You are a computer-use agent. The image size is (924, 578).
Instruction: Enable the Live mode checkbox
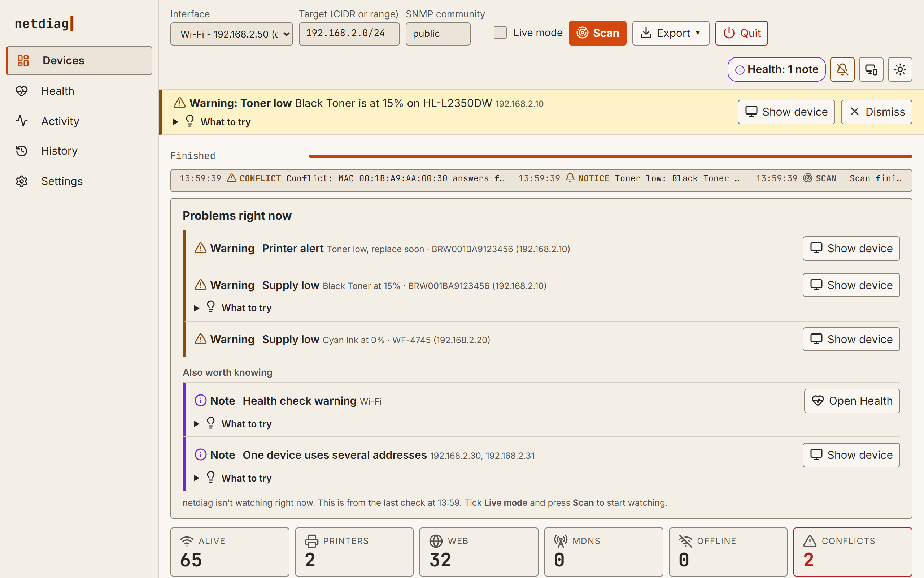point(500,33)
